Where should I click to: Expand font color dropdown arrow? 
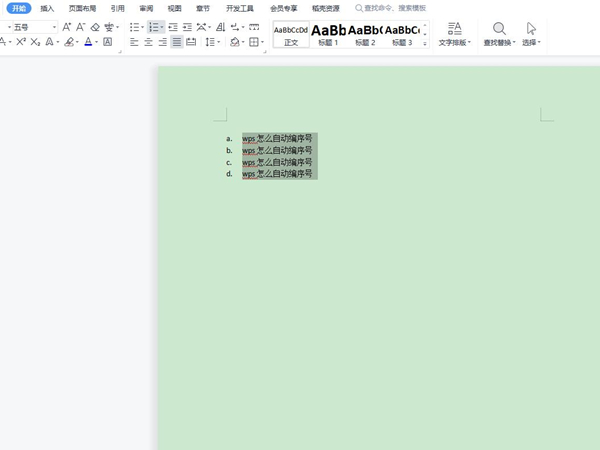tap(96, 42)
